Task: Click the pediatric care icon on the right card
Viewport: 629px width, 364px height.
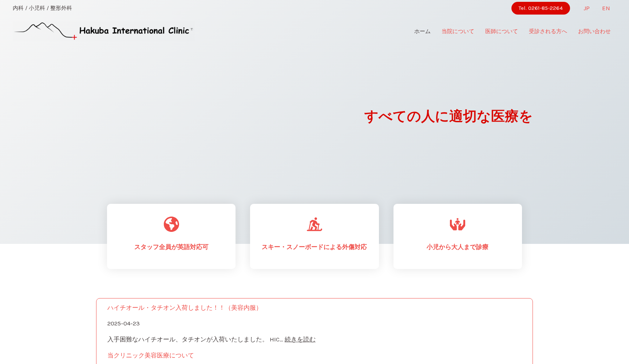Action: [x=458, y=224]
